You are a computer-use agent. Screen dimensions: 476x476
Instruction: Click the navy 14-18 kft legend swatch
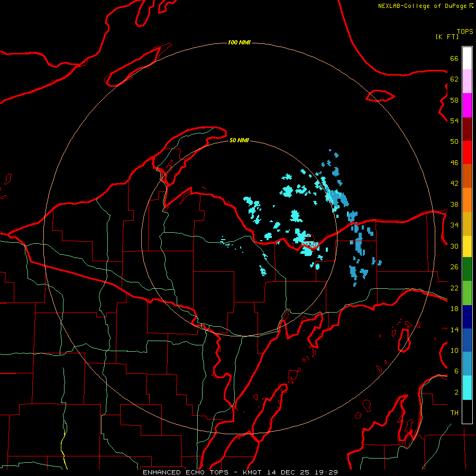467,317
